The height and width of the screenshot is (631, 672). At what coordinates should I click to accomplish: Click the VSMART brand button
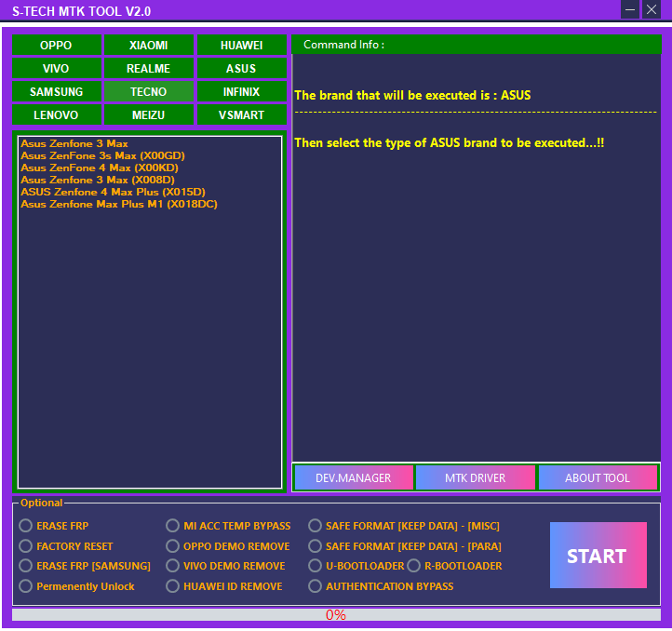point(241,114)
